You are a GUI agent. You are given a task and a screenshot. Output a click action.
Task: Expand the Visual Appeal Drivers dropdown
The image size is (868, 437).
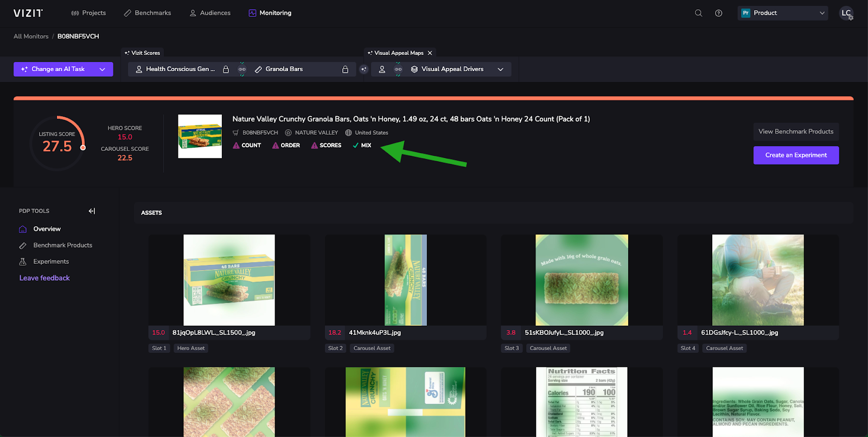pos(457,69)
